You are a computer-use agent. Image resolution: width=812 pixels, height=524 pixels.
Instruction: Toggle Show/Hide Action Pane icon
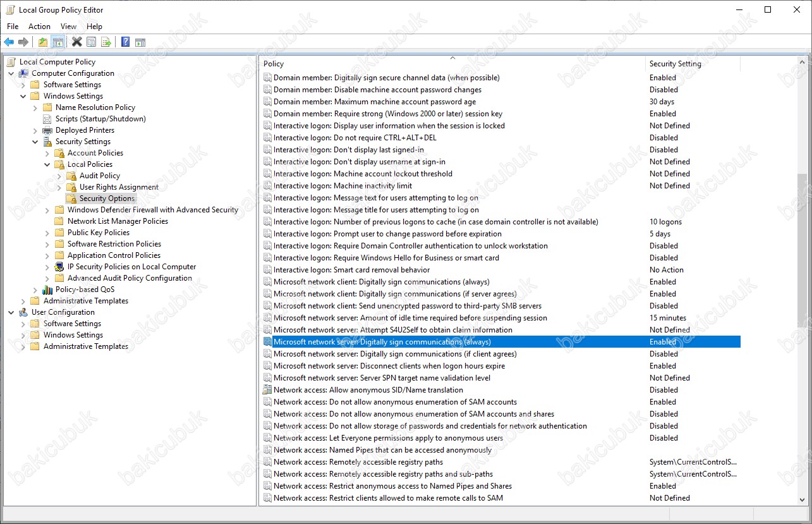(140, 42)
